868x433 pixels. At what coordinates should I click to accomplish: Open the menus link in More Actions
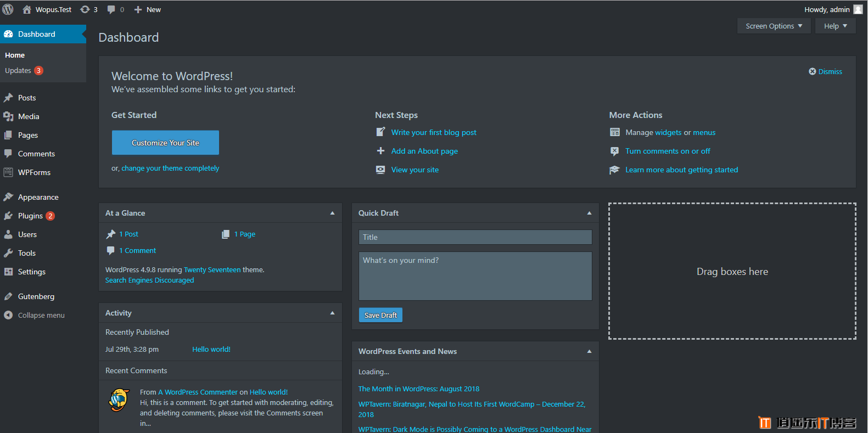[704, 132]
